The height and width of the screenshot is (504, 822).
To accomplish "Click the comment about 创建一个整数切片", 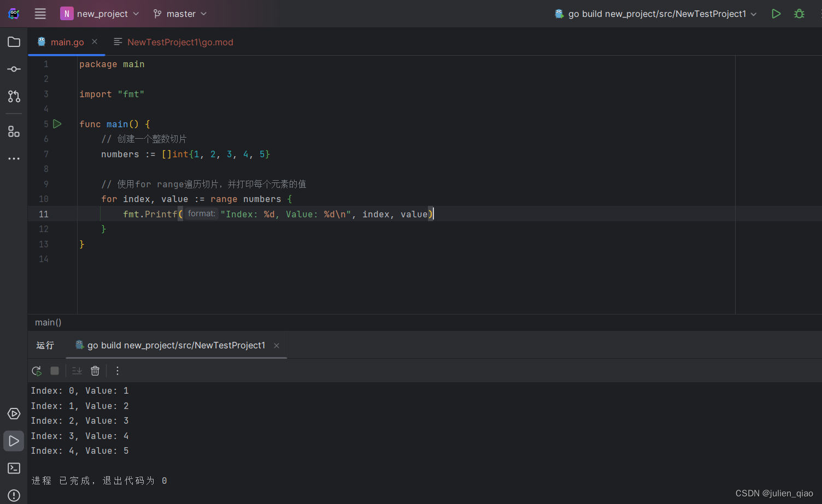I will click(x=144, y=139).
